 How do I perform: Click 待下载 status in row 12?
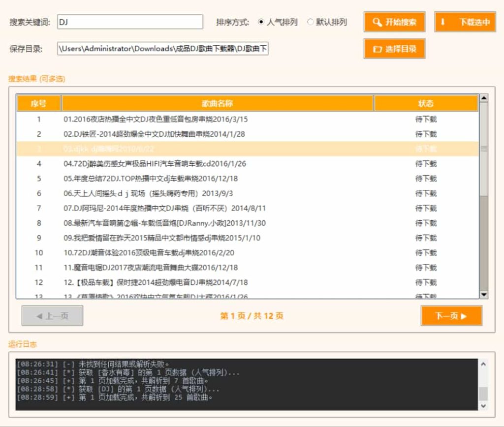426,282
